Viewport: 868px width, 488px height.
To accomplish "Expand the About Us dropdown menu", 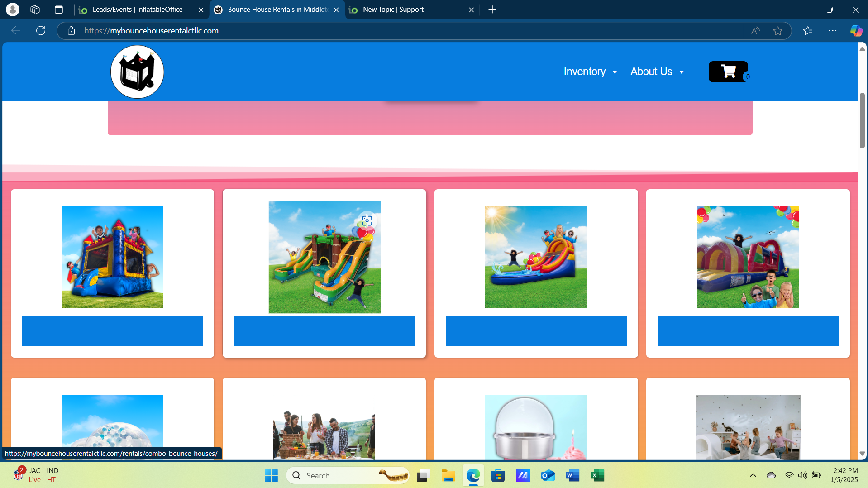I will coord(657,72).
